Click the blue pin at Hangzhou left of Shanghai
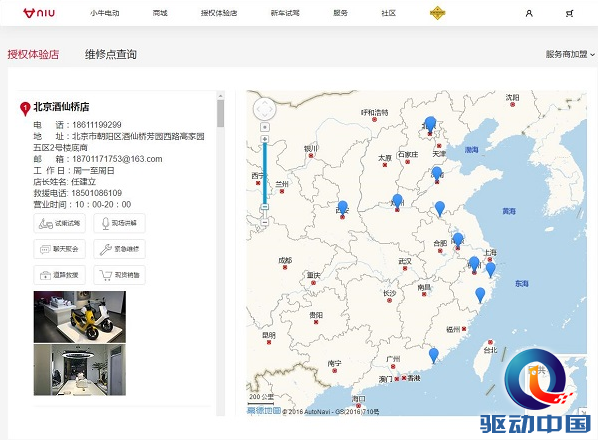Image resolution: width=598 pixels, height=440 pixels. pos(474,264)
